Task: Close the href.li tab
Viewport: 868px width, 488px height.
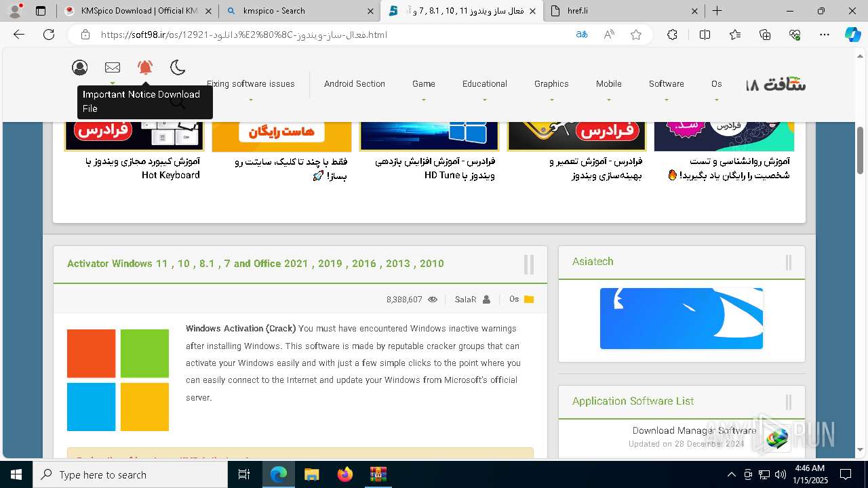Action: [x=695, y=11]
